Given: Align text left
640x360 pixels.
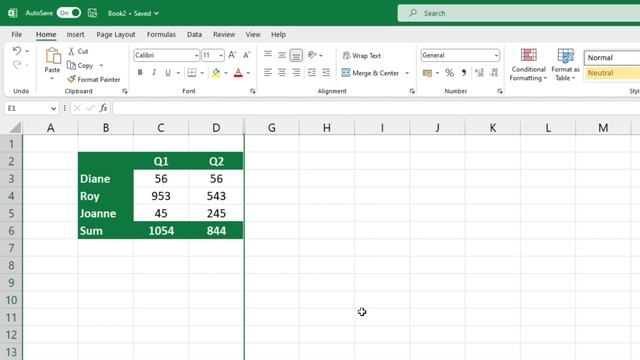Looking at the screenshot, I should (268, 73).
